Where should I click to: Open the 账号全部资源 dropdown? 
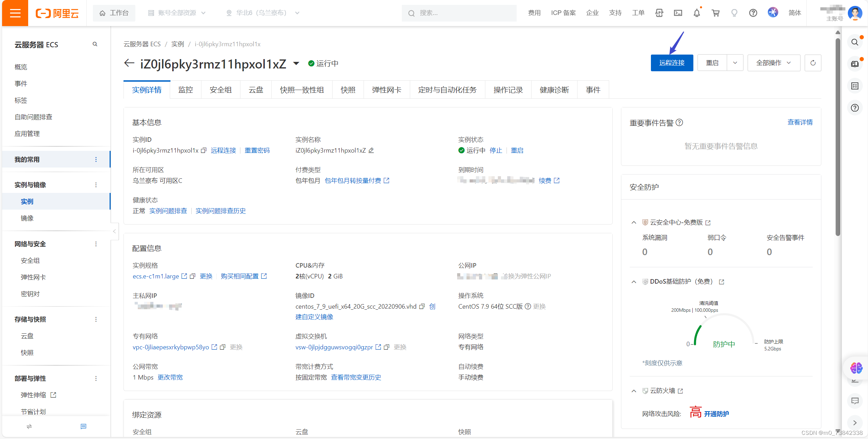pyautogui.click(x=177, y=13)
